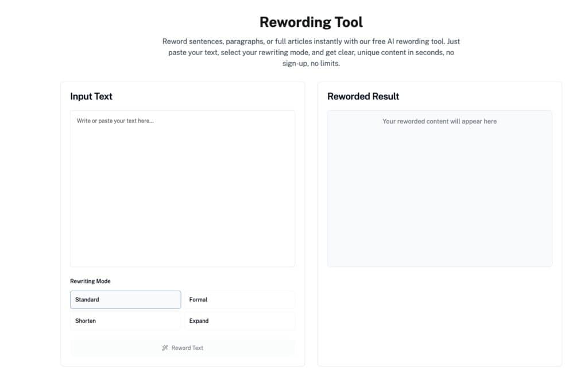The image size is (588, 375).
Task: Click the 'Rewriting Mode' label
Action: [90, 281]
